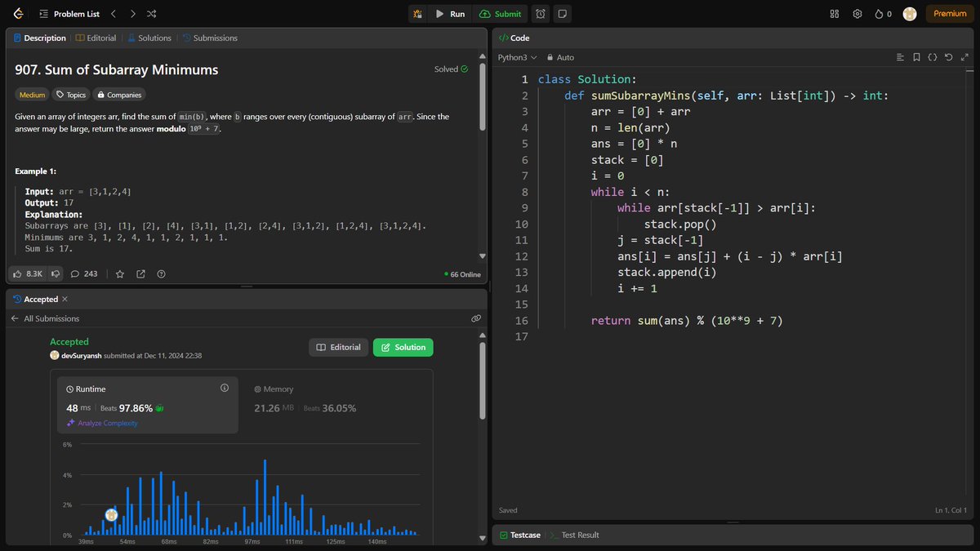Click your runtime marker on the distribution chart
The image size is (980, 551).
click(x=112, y=515)
